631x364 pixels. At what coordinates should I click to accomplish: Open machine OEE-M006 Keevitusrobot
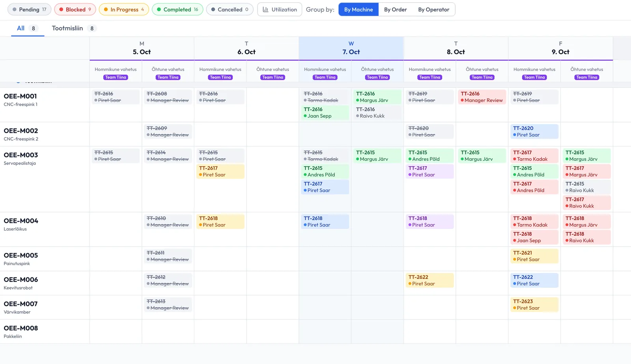(x=45, y=283)
